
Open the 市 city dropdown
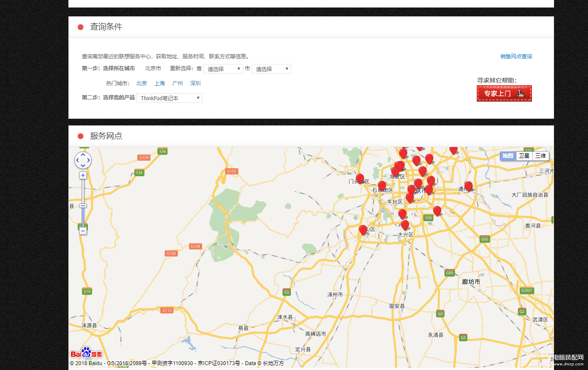(271, 69)
